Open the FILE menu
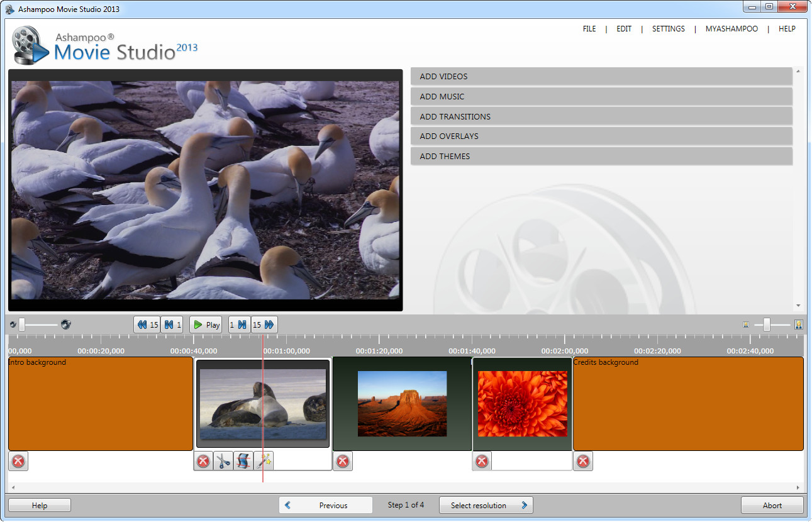This screenshot has height=522, width=812. click(x=589, y=29)
